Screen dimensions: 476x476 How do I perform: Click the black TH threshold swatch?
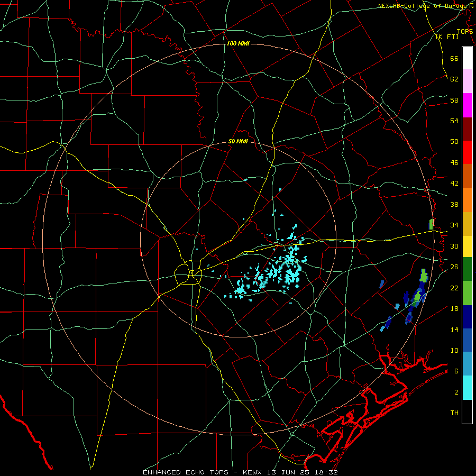pos(467,411)
